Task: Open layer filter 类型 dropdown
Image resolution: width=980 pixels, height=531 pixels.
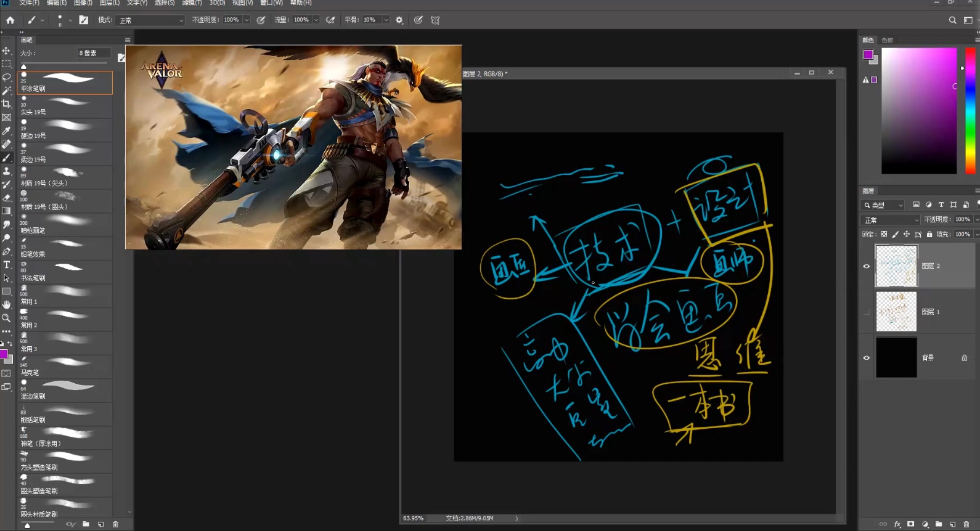Action: (883, 205)
